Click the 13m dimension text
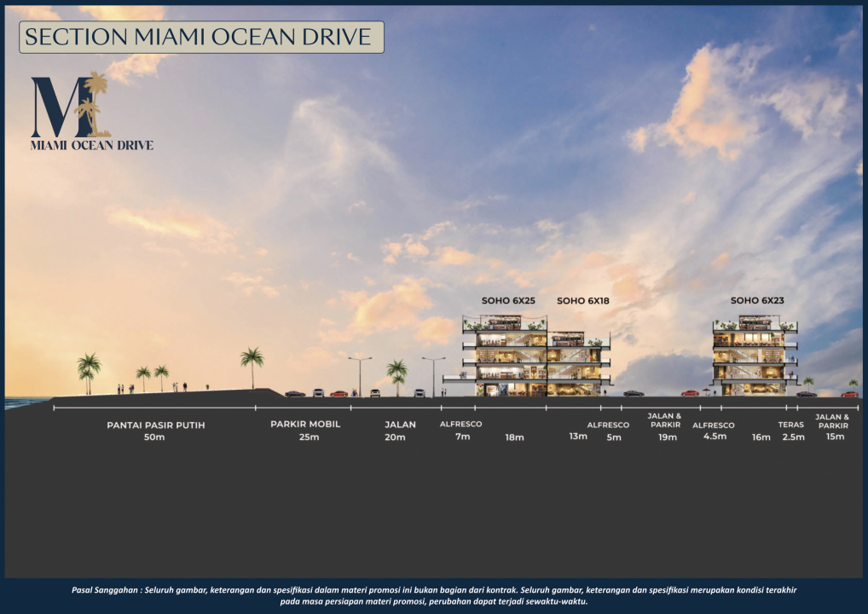868x614 pixels. [x=578, y=437]
